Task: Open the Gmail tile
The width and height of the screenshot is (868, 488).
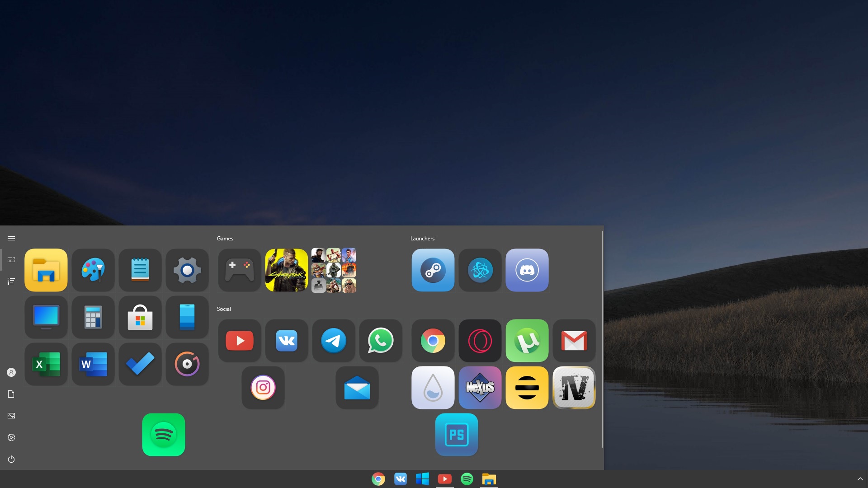Action: [x=574, y=341]
